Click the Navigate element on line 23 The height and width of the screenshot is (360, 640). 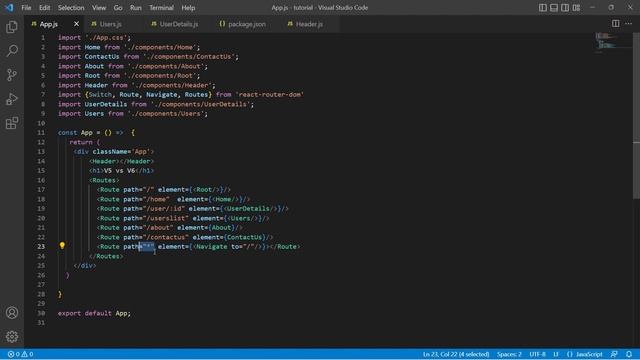(211, 247)
